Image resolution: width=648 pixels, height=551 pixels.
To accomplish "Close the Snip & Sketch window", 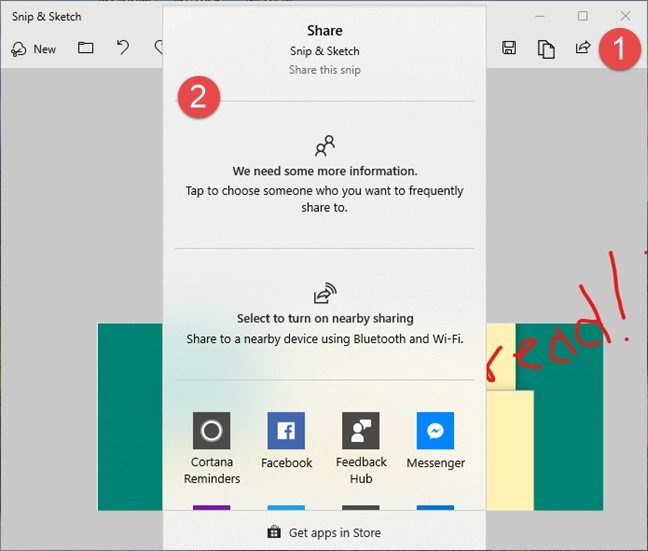I will tap(625, 16).
